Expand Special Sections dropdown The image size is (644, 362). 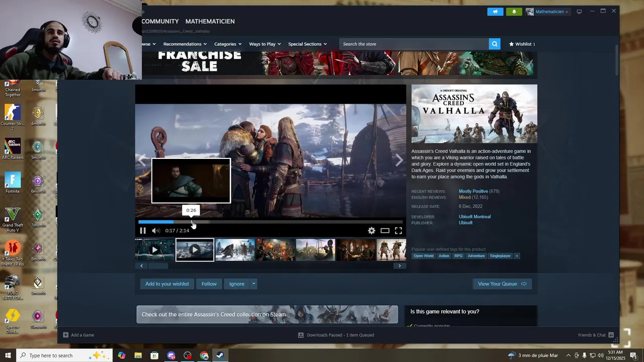(307, 44)
